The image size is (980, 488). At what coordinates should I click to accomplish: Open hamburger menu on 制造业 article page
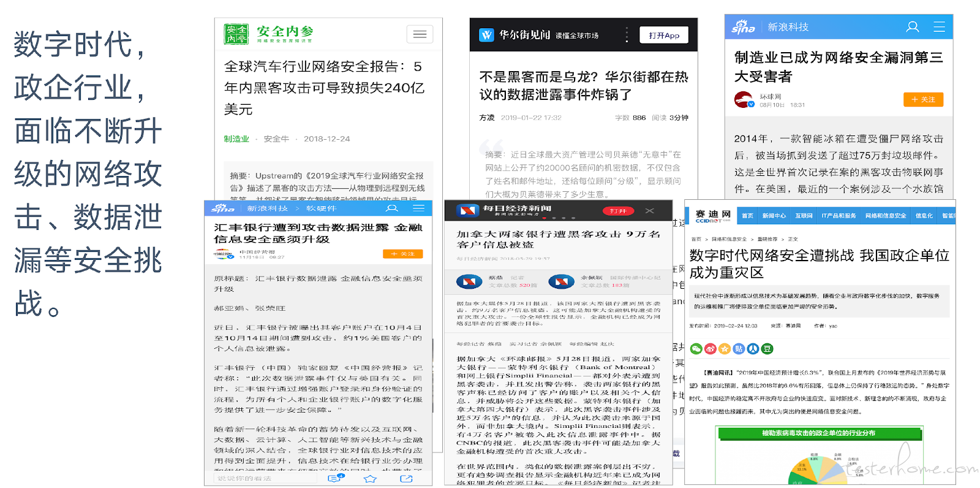939,27
